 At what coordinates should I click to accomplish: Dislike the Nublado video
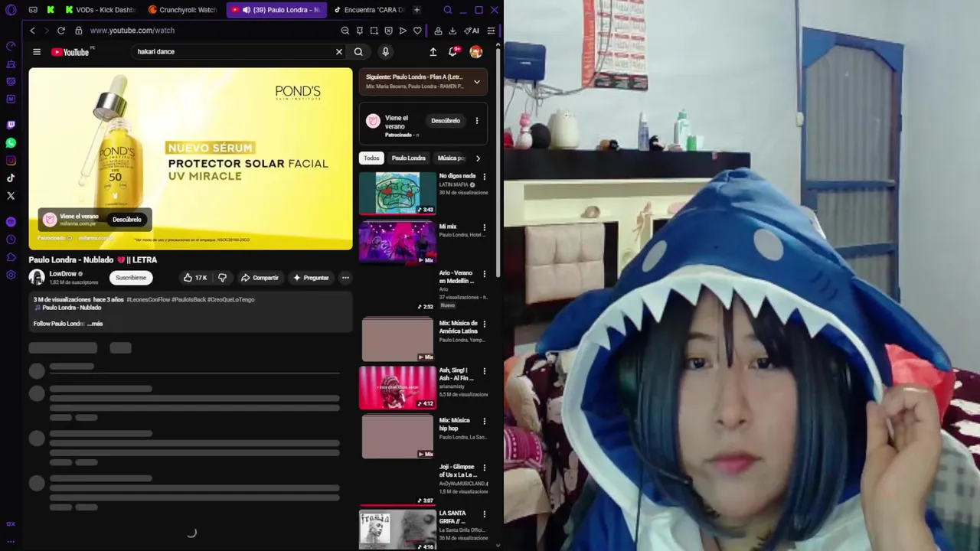[222, 278]
